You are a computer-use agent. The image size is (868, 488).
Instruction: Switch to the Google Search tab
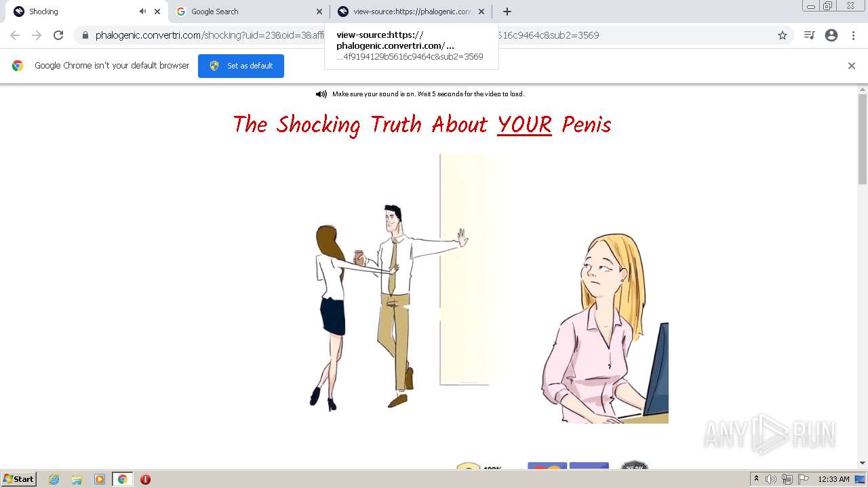coord(248,12)
